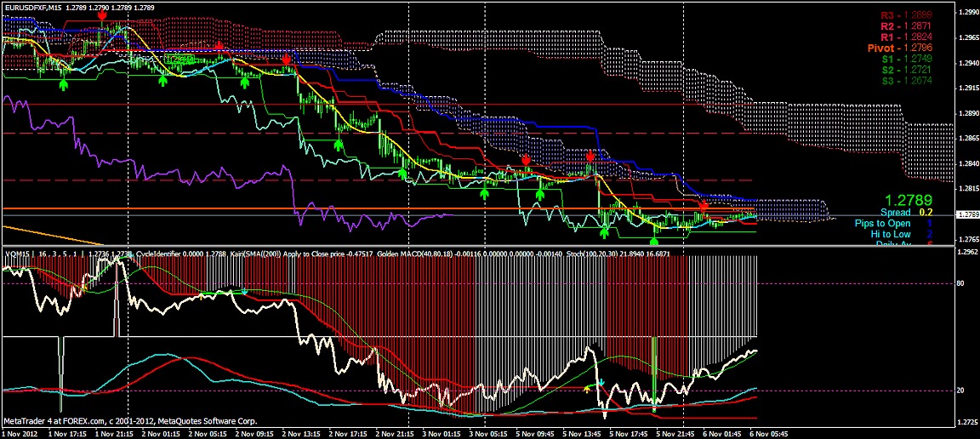
Task: Click the first green buy arrow near 1 Nov 17:15
Action: (x=63, y=84)
